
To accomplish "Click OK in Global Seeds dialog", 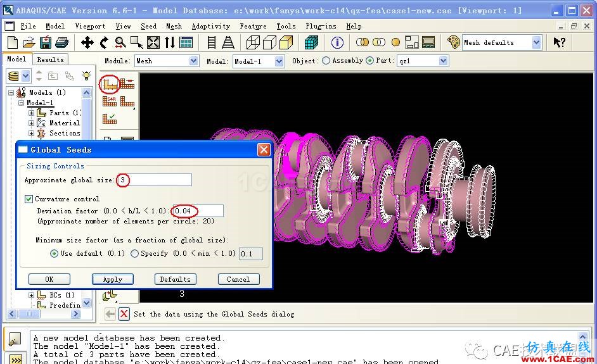I will [49, 279].
